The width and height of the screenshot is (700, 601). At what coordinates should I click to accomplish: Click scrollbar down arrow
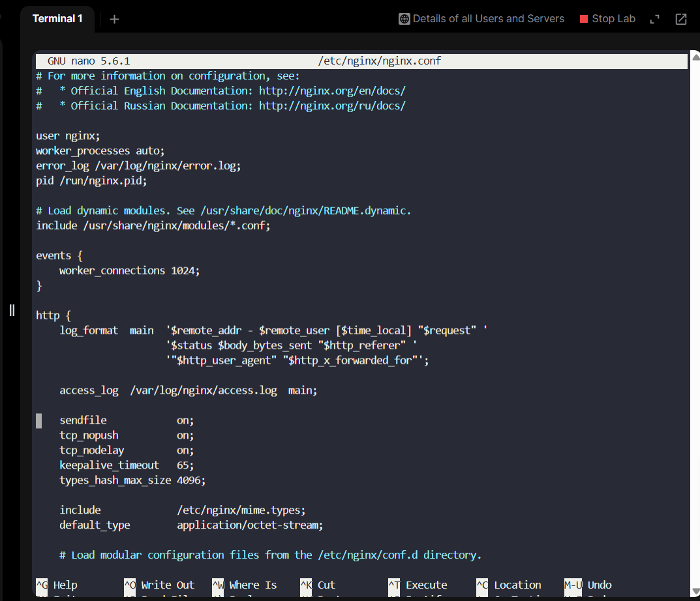[695, 591]
